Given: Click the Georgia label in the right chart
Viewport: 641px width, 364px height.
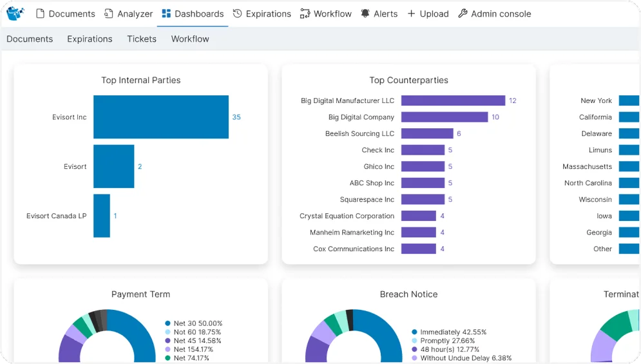Looking at the screenshot, I should tap(599, 233).
